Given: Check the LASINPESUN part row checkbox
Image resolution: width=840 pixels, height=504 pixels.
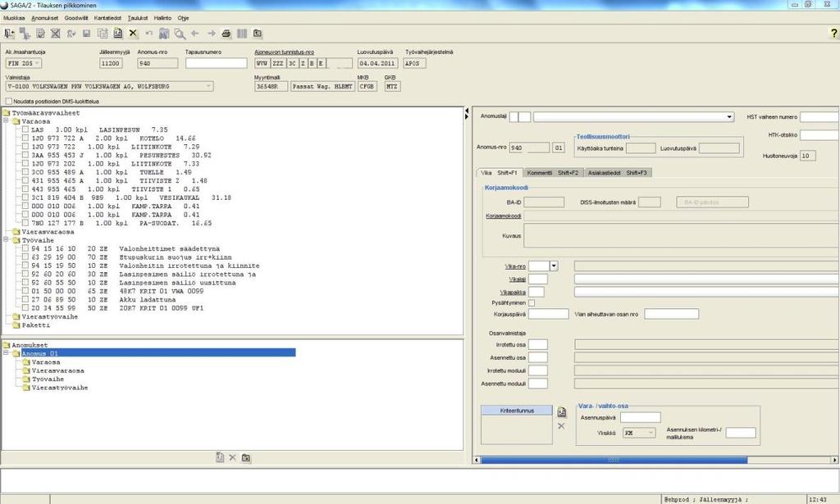Looking at the screenshot, I should click(25, 129).
